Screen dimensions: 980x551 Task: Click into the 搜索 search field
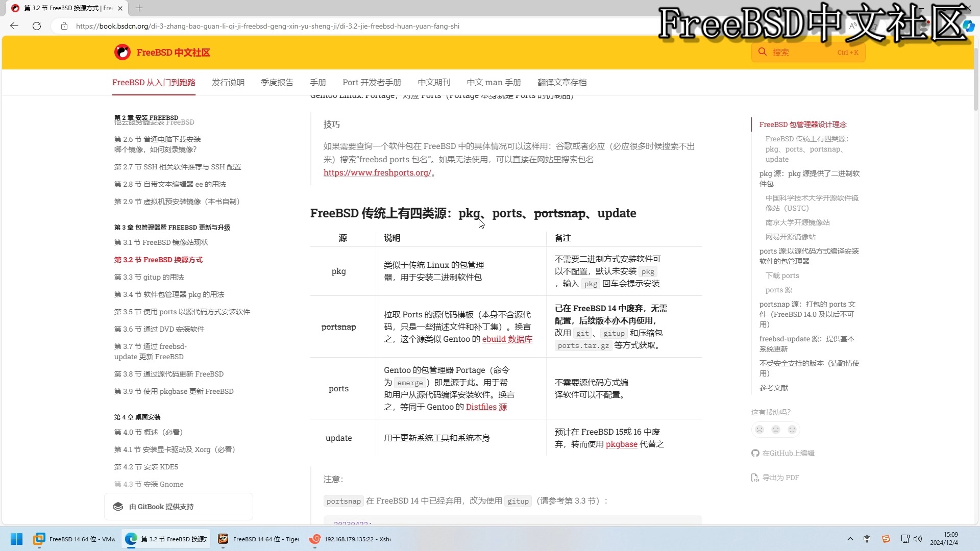click(808, 52)
